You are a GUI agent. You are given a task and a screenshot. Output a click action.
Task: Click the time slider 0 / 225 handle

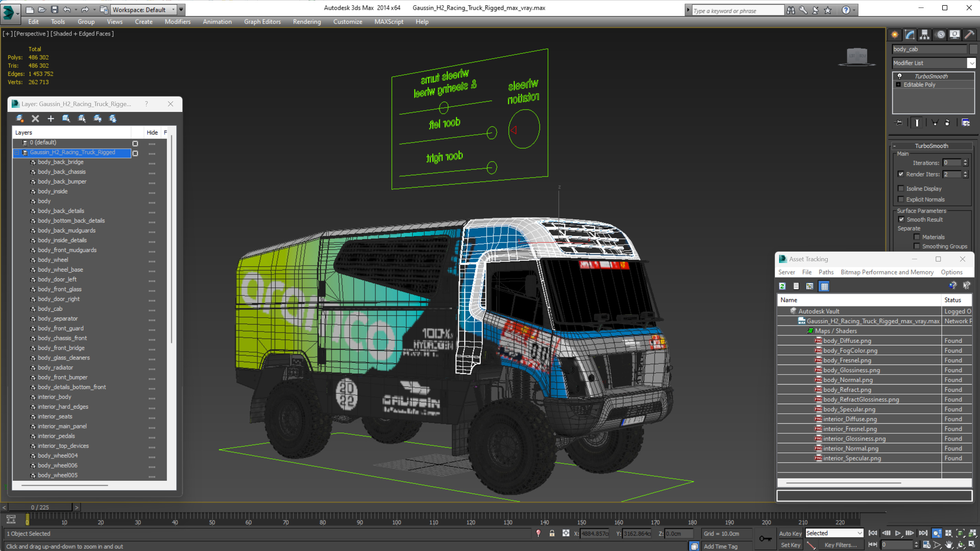pyautogui.click(x=40, y=507)
